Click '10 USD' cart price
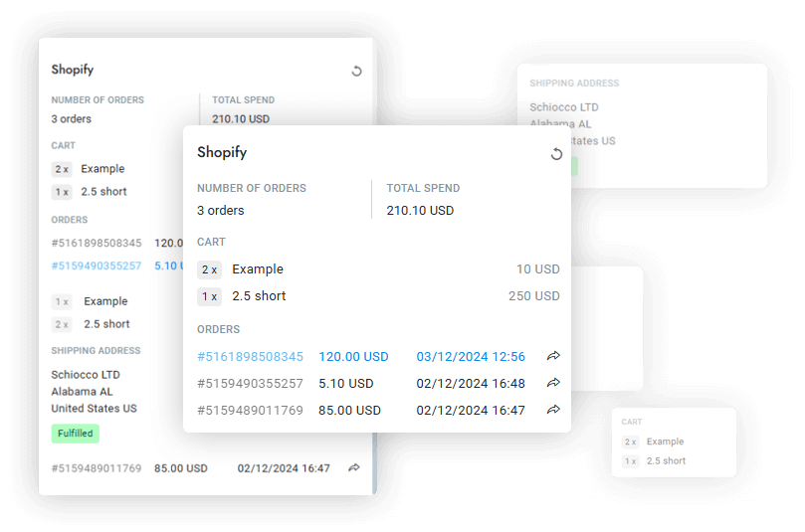This screenshot has height=532, width=805. pos(538,269)
